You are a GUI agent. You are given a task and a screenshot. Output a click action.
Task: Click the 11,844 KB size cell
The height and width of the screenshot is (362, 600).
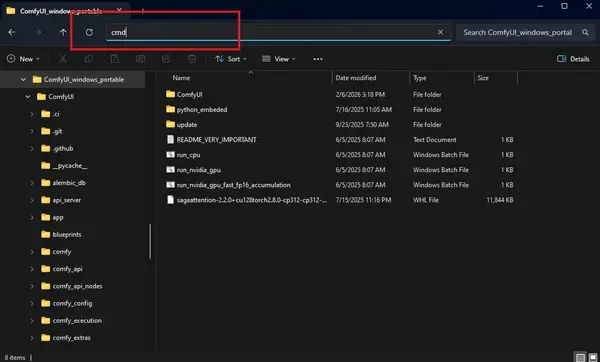pyautogui.click(x=500, y=200)
